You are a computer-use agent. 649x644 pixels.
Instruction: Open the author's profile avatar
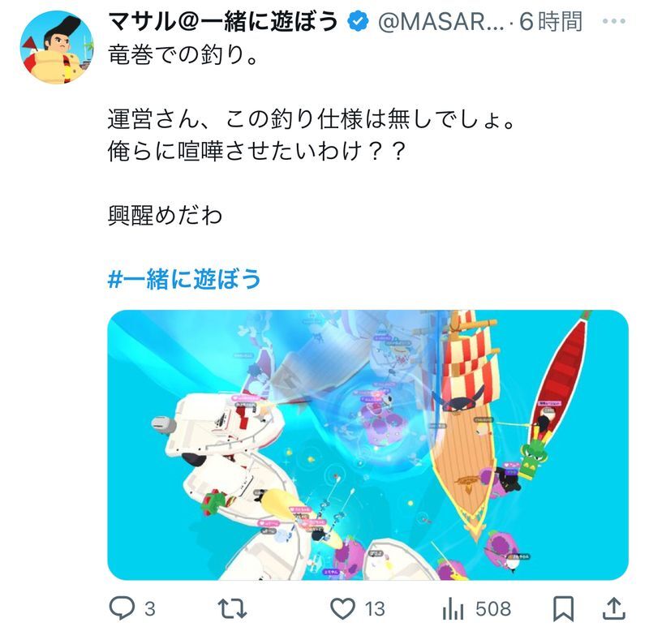click(x=57, y=47)
